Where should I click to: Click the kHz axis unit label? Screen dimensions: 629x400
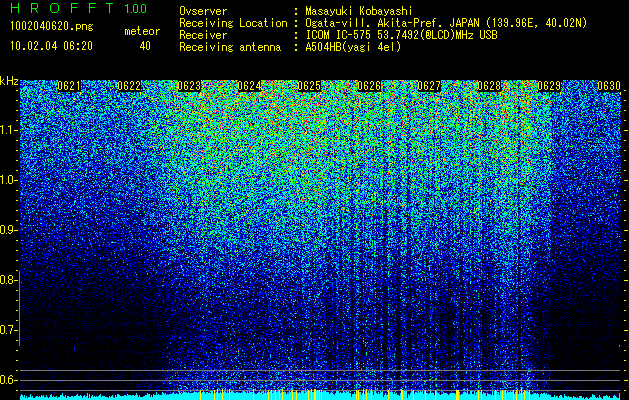9,81
